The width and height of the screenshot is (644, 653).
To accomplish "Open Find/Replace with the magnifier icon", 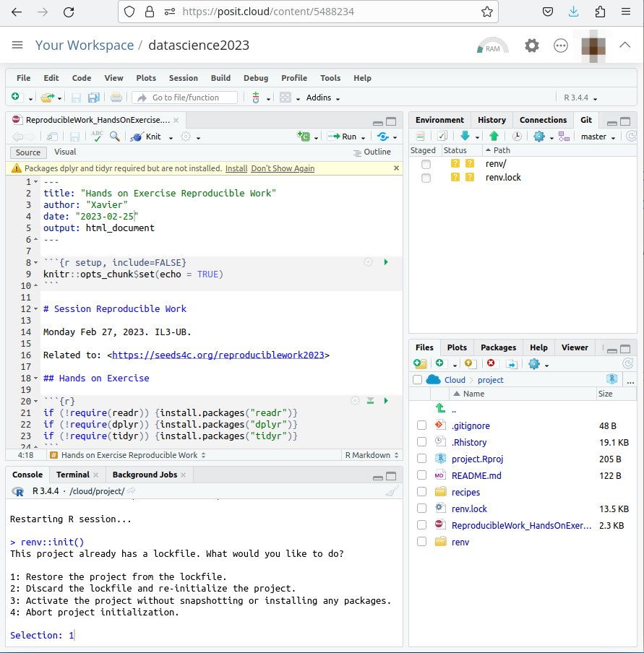I will coord(115,137).
